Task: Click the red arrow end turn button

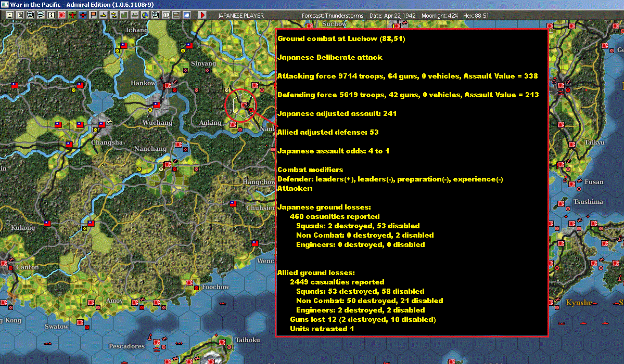Action: pyautogui.click(x=202, y=15)
